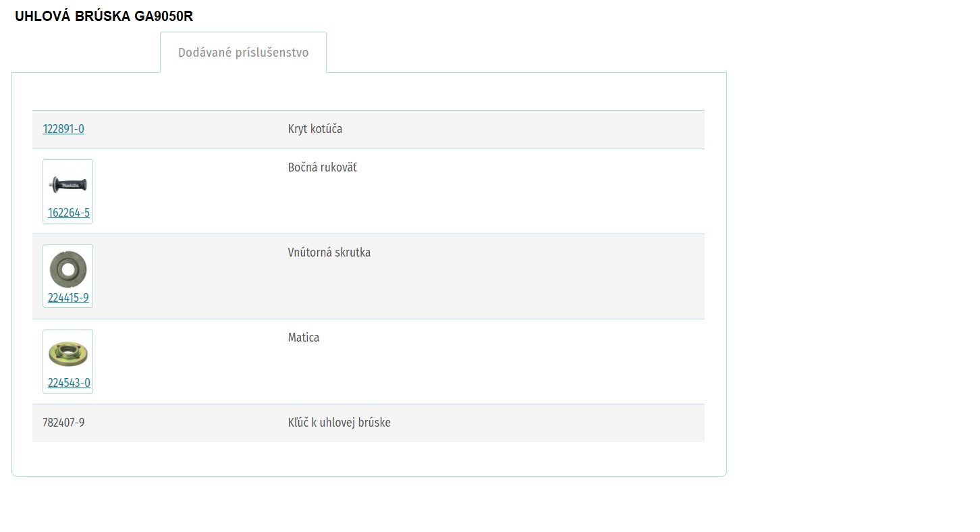
Task: Open the golden lock nut image
Action: (67, 353)
